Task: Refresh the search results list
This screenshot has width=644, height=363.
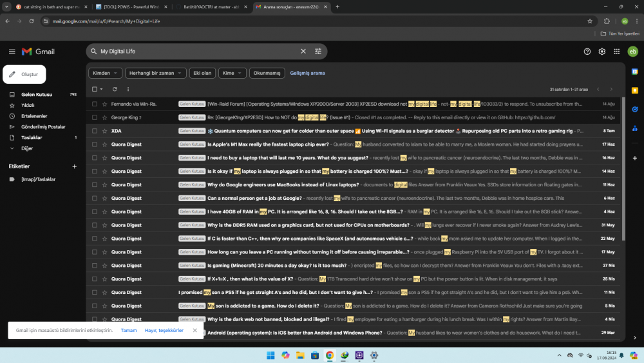Action: 115,89
